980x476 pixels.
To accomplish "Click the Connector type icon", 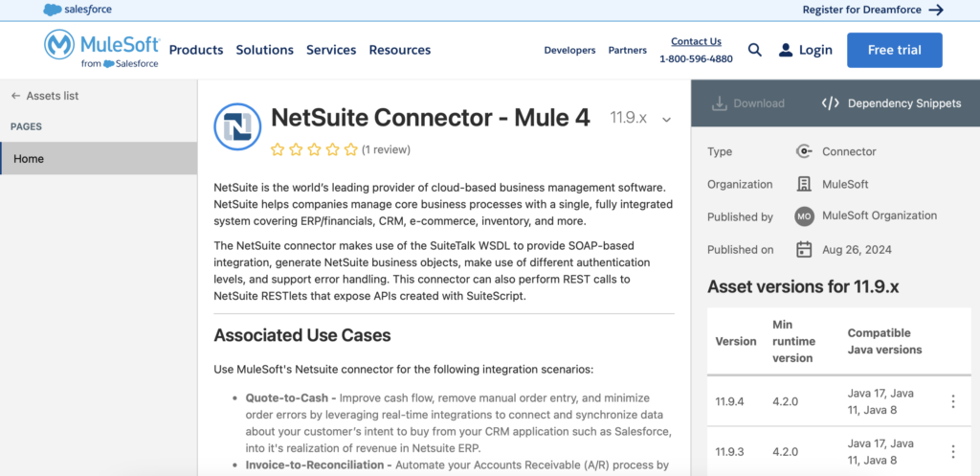I will [x=804, y=151].
